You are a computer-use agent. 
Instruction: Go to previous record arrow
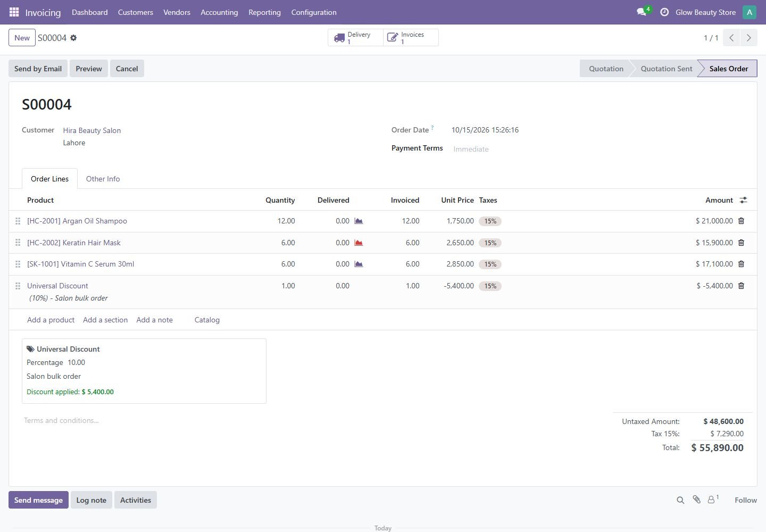click(x=731, y=38)
